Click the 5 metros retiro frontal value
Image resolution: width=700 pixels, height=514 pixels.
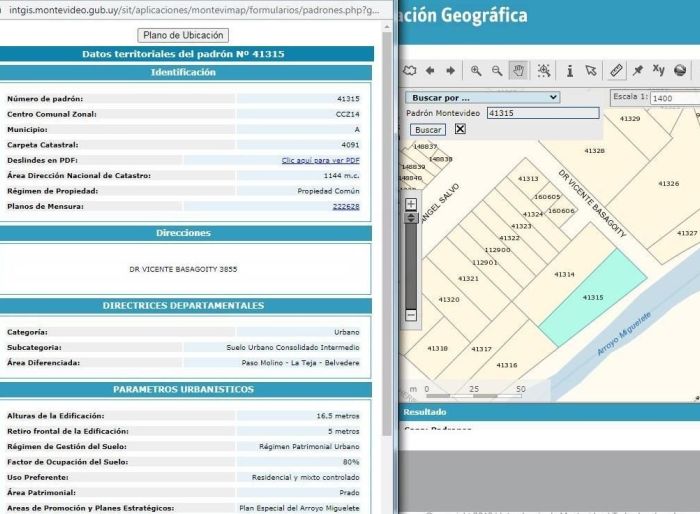(343, 431)
